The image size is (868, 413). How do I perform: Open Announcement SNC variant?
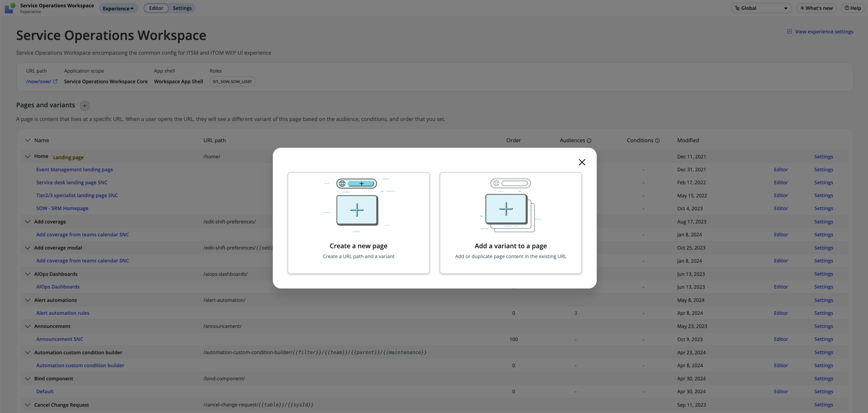[60, 339]
